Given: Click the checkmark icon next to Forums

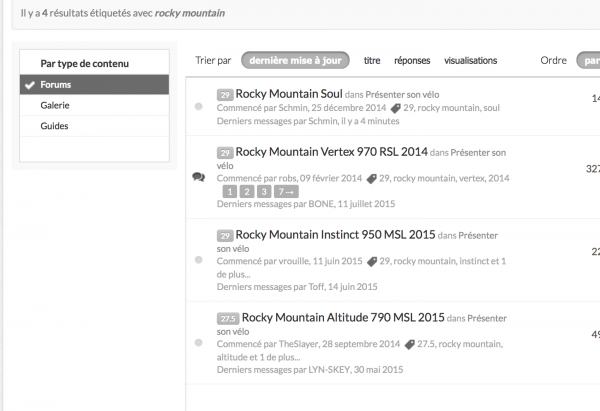Looking at the screenshot, I should pos(30,85).
